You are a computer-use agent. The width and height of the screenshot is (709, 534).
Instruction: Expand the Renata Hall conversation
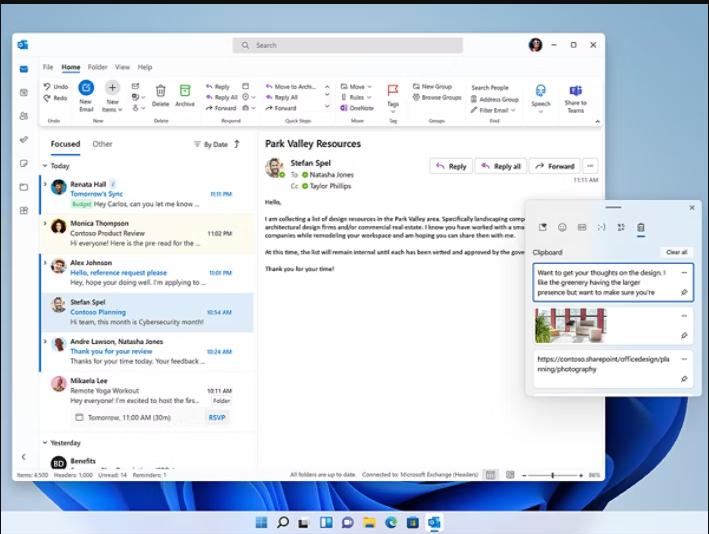click(45, 184)
